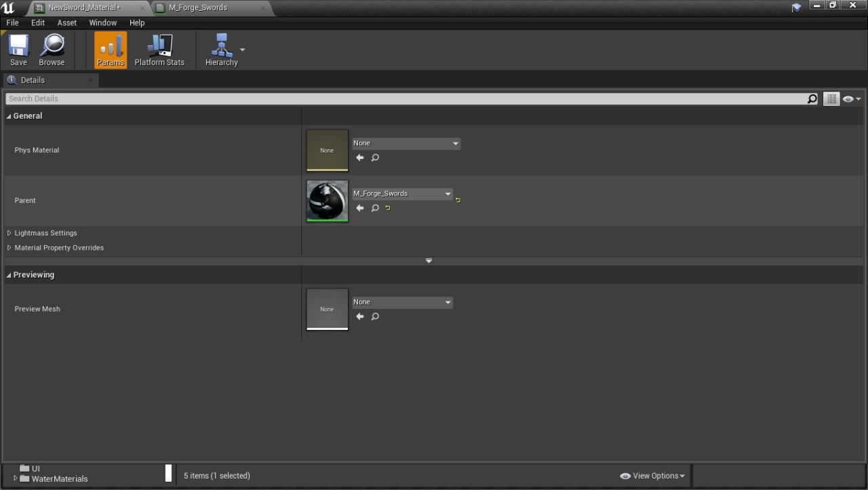Click the Preview Mesh None thumbnail
Viewport: 868px width, 490px height.
pyautogui.click(x=327, y=309)
